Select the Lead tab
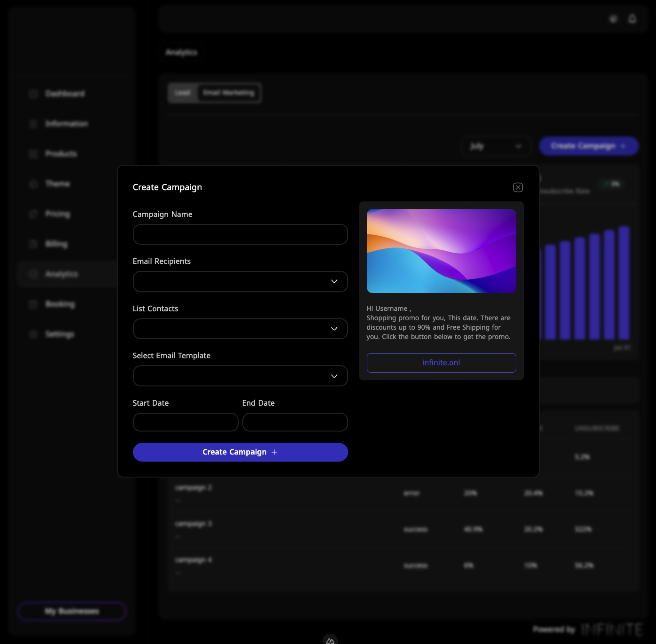 (x=183, y=93)
